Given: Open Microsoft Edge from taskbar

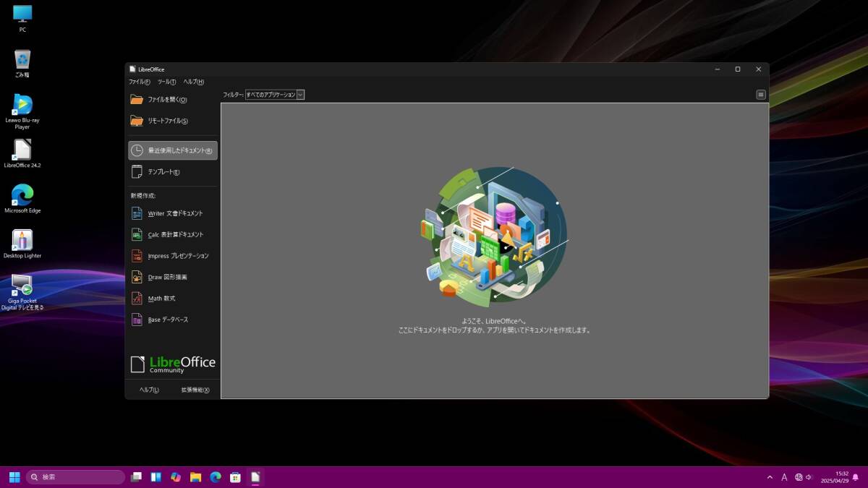Looking at the screenshot, I should point(215,477).
